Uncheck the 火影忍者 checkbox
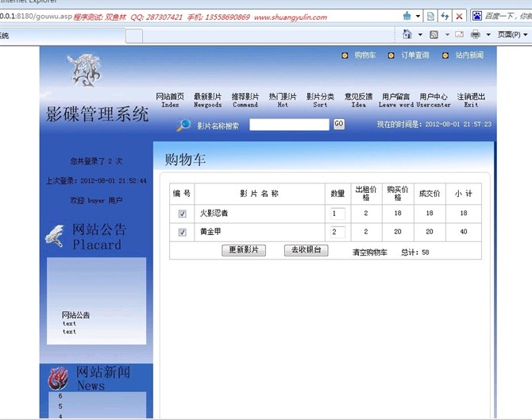This screenshot has height=420, width=532. tap(182, 214)
